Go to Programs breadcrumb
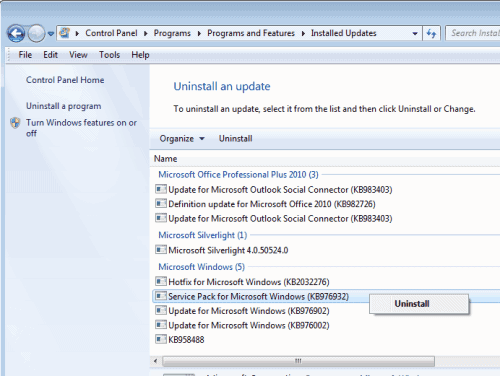The height and width of the screenshot is (376, 500). tap(172, 33)
